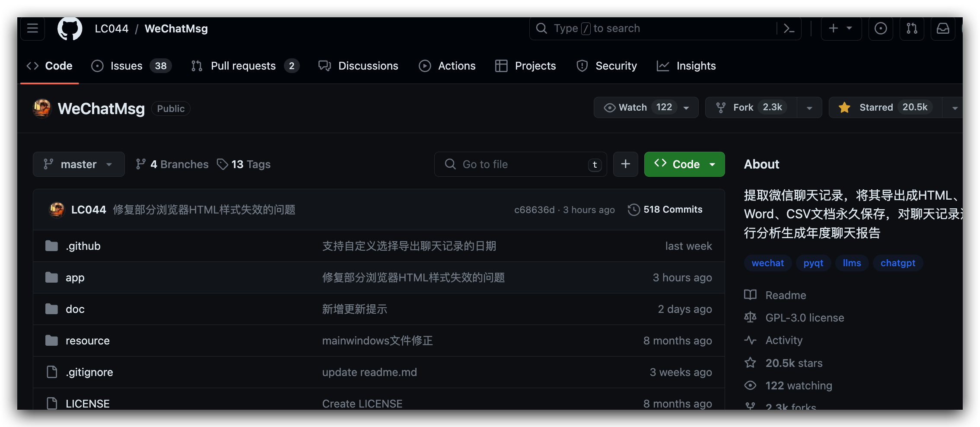Open the Security tab
Screen dimensions: 980x427
pos(607,66)
